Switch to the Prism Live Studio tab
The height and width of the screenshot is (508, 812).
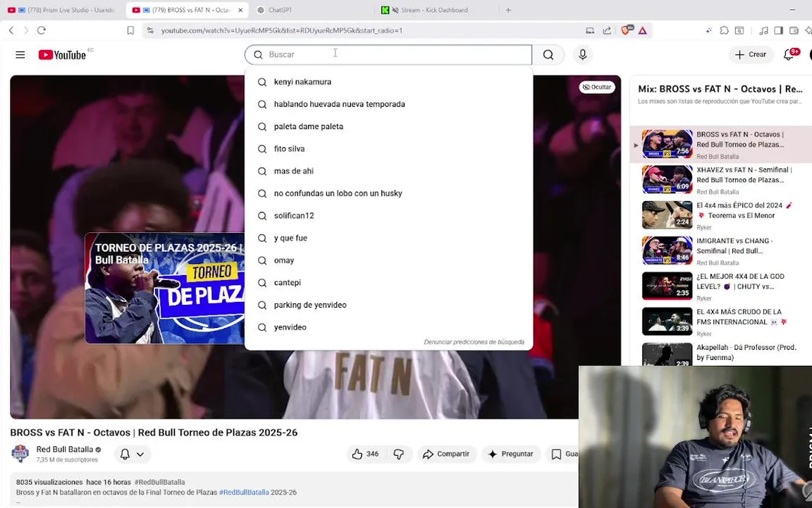pyautogui.click(x=62, y=10)
